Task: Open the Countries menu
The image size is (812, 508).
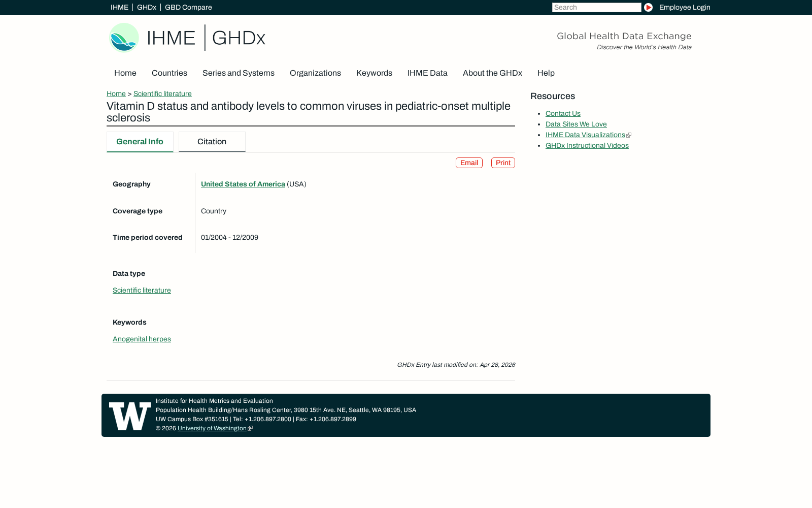Action: point(170,73)
